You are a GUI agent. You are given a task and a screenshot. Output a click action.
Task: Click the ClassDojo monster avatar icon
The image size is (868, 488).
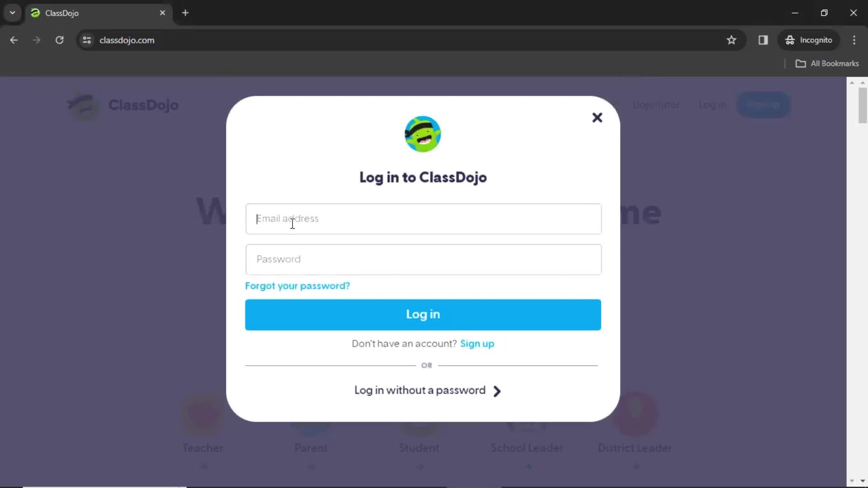(423, 133)
